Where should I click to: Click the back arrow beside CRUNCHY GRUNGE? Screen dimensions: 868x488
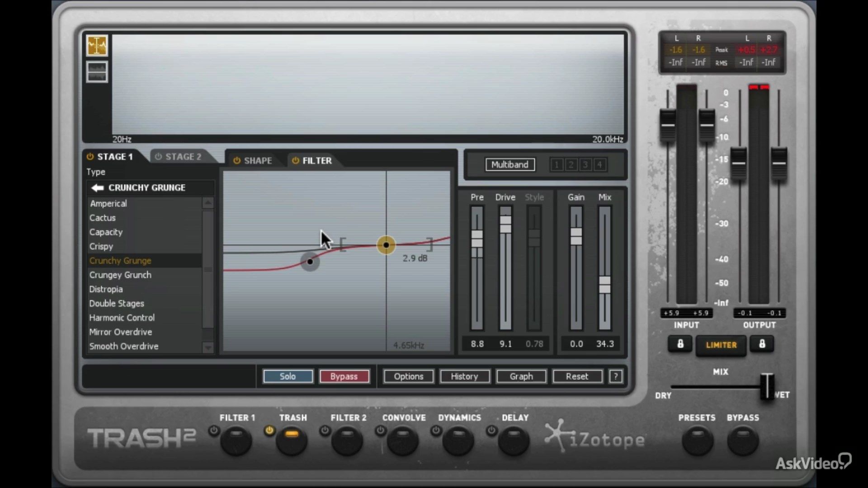(x=97, y=188)
